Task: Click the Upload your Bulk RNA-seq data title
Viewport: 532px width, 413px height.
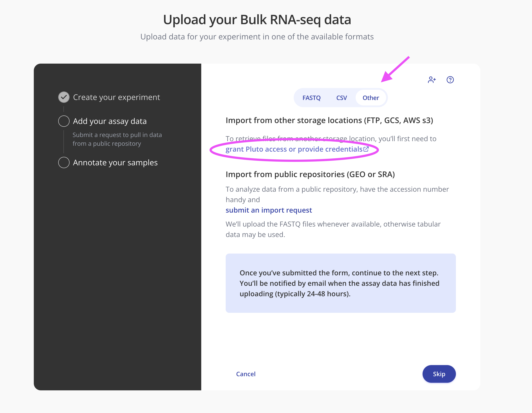Action: point(257,19)
